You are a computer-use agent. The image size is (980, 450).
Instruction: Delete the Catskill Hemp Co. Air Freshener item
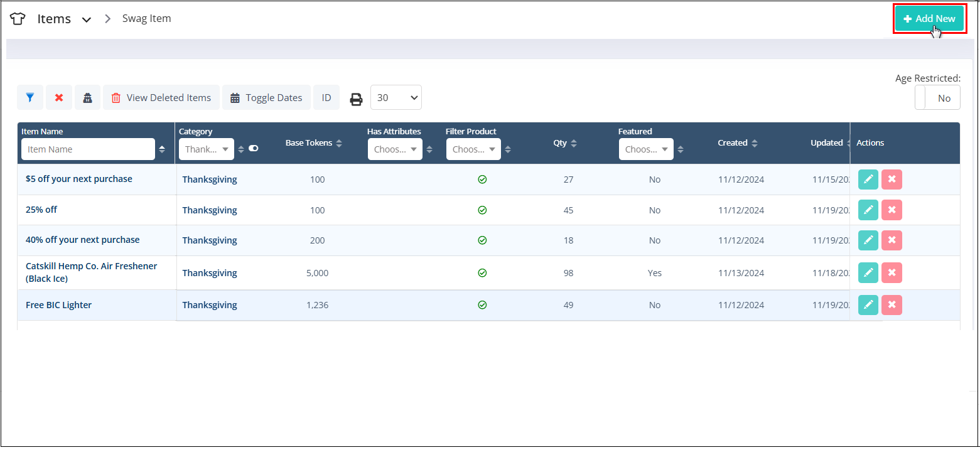tap(891, 273)
